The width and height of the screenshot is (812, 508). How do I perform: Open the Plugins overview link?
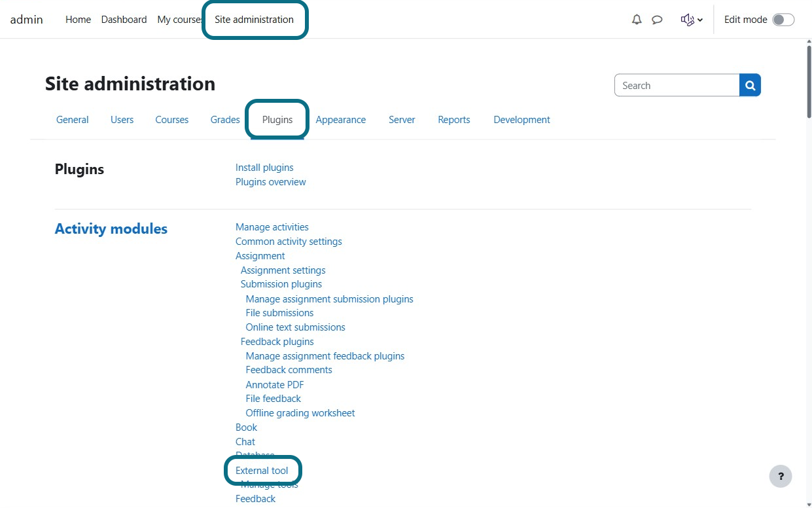coord(271,182)
